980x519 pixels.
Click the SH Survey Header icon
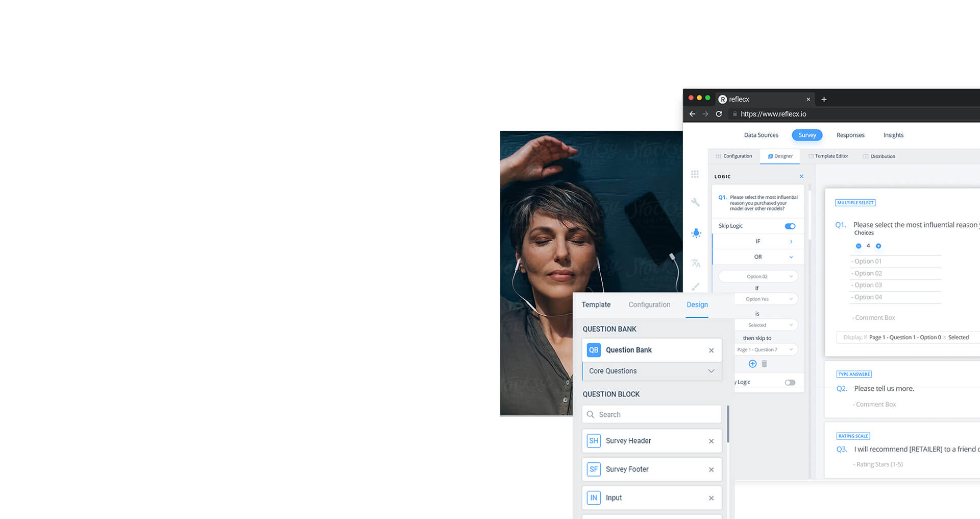click(x=594, y=441)
